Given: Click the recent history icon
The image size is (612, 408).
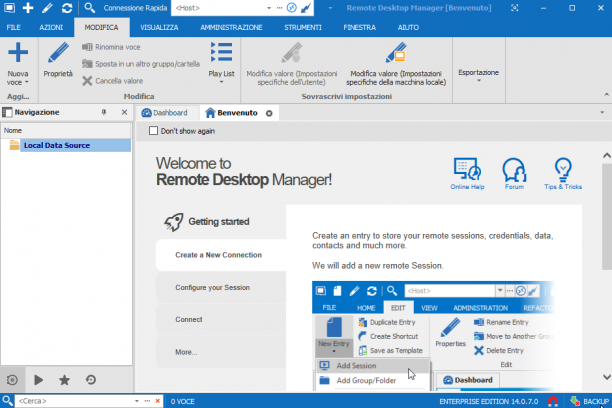Looking at the screenshot, I should [x=91, y=380].
